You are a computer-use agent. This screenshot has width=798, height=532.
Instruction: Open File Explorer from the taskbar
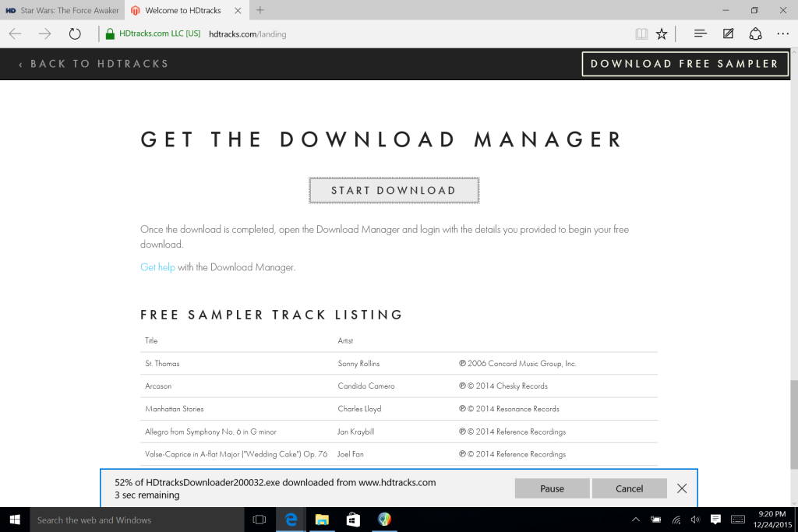pyautogui.click(x=322, y=520)
